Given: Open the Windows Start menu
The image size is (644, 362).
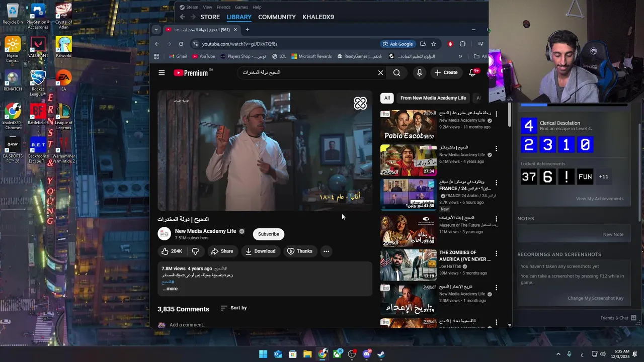Looking at the screenshot, I should pyautogui.click(x=263, y=354).
